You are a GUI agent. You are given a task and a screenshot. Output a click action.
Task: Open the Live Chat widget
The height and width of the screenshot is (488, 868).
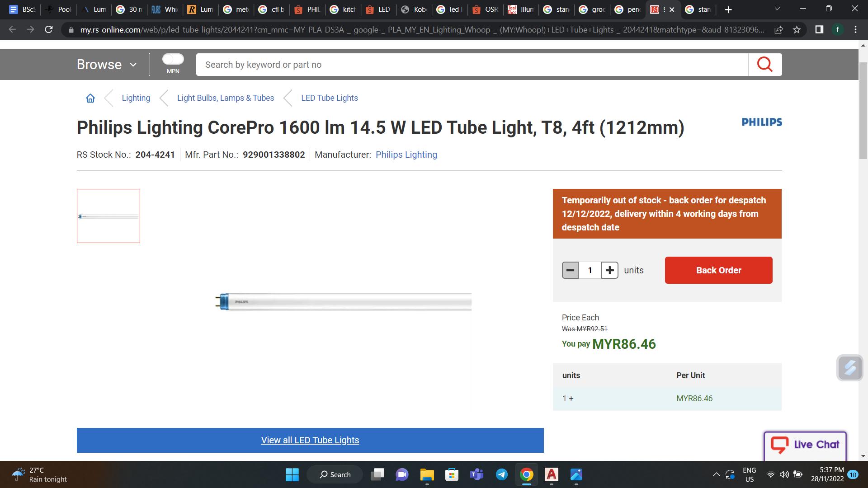805,445
